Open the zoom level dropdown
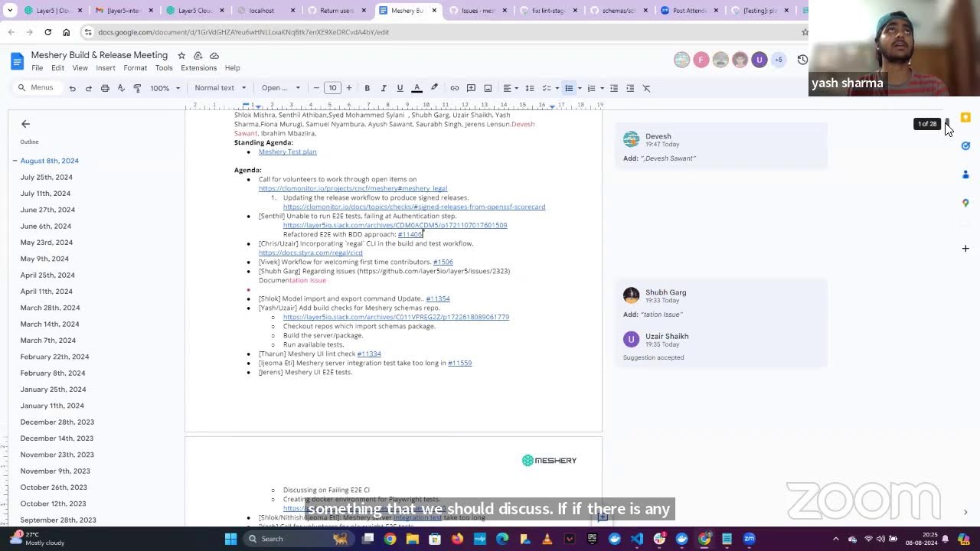The image size is (980, 551). tap(165, 88)
